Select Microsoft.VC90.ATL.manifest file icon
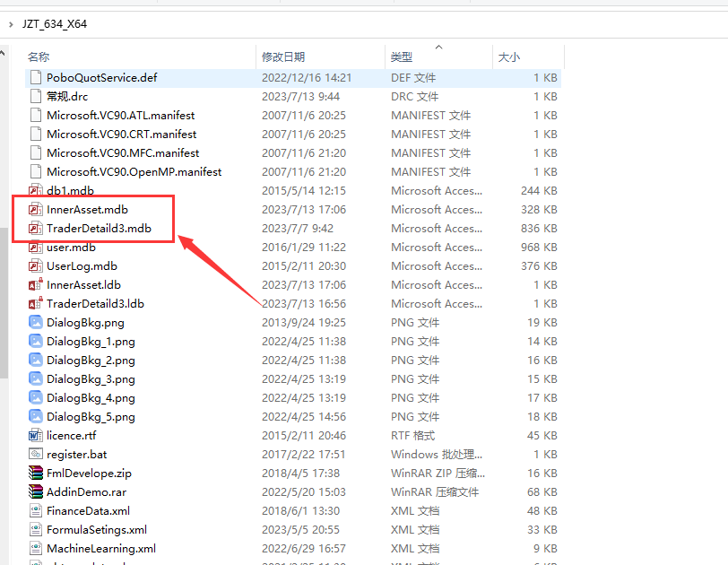728x565 pixels. point(36,115)
